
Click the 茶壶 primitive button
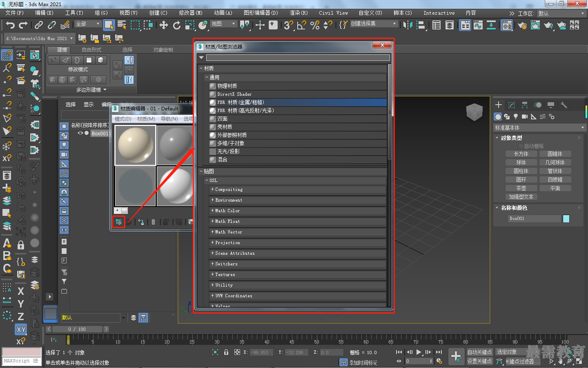[x=521, y=188]
